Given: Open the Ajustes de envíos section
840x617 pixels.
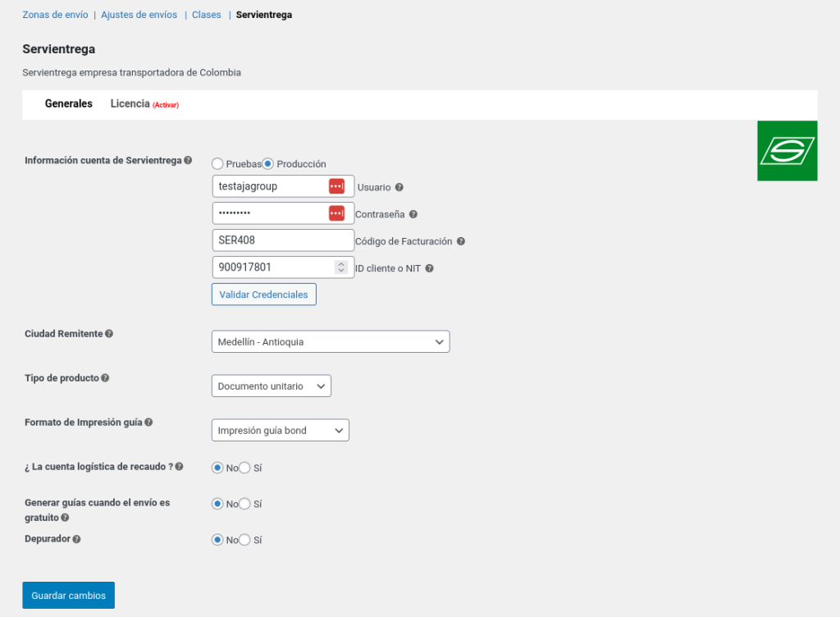Looking at the screenshot, I should (139, 15).
